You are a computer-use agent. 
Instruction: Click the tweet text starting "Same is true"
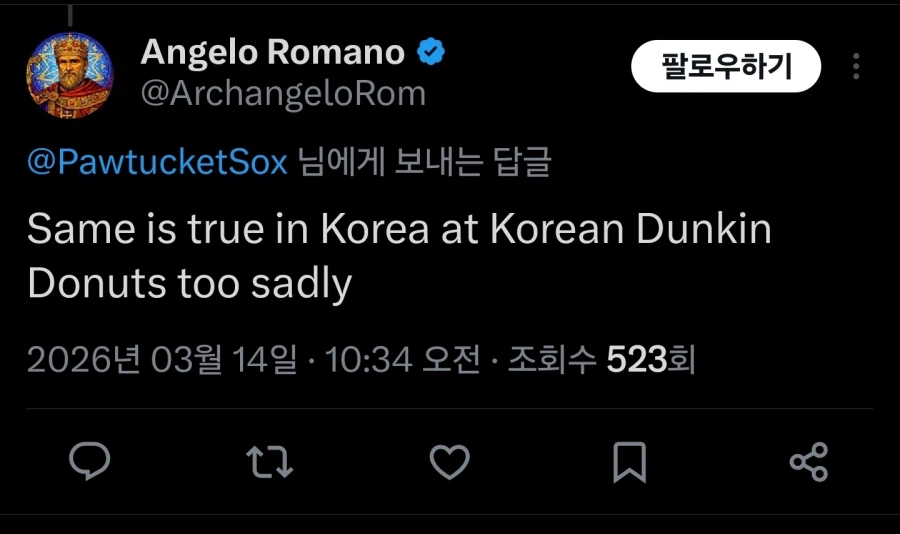(x=399, y=230)
